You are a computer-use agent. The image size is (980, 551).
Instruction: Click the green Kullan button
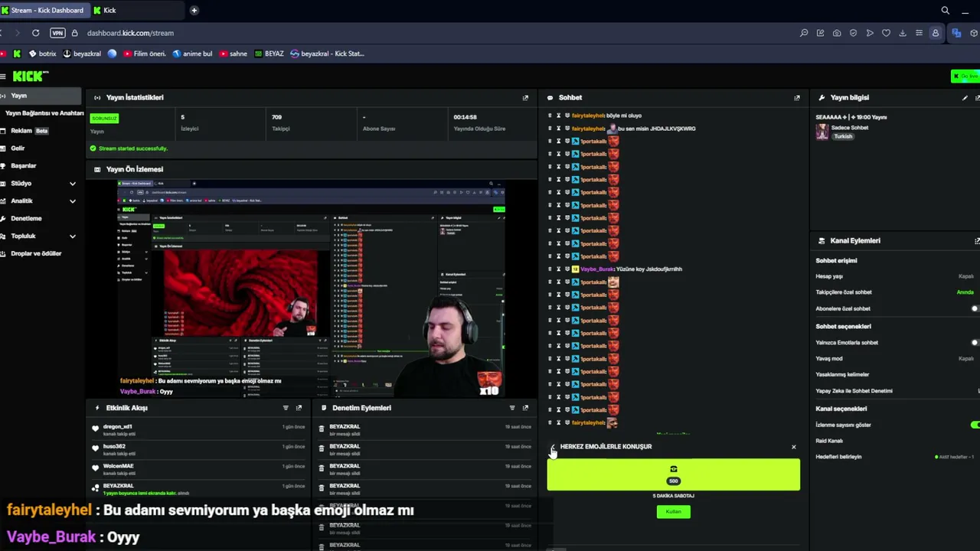pos(673,512)
